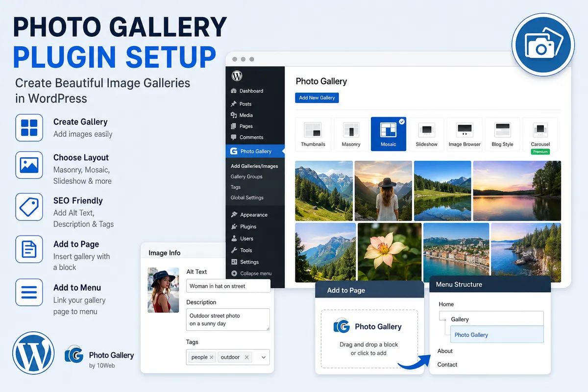Select About in Menu Structure
The image size is (588, 392).
445,351
